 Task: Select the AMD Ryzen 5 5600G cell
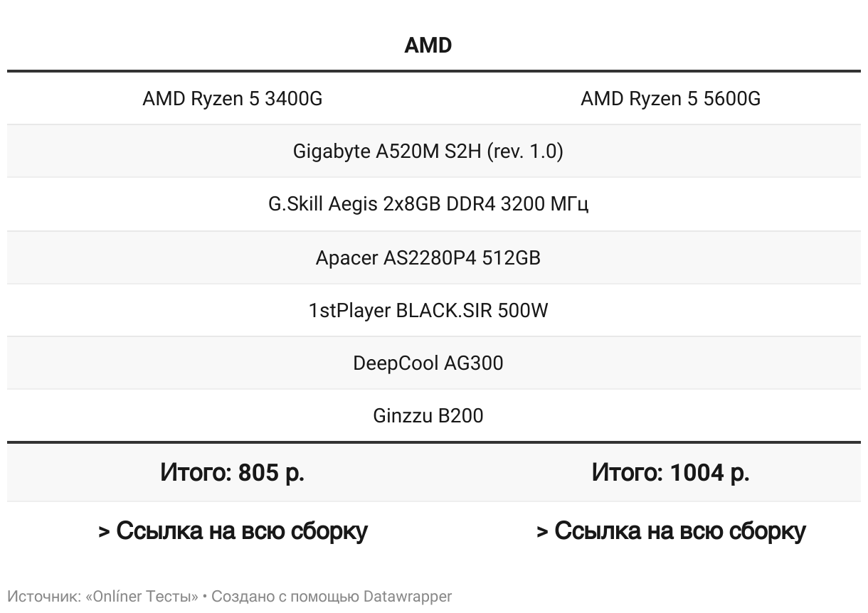tap(670, 99)
